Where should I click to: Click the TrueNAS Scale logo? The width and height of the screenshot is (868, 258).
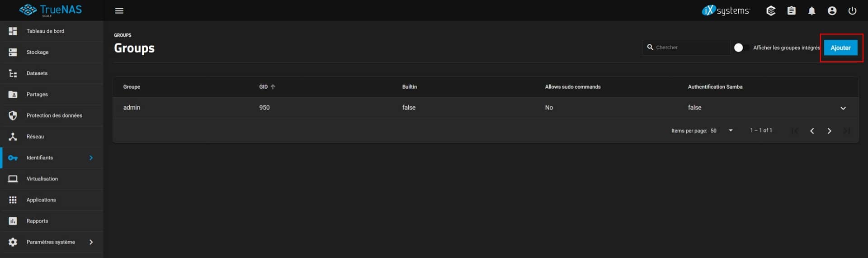51,10
